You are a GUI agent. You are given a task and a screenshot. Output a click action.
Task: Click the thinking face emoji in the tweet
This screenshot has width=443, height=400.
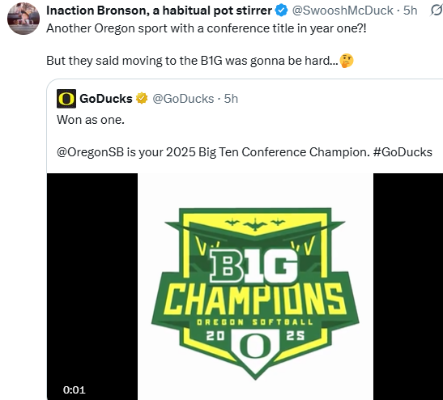click(346, 61)
